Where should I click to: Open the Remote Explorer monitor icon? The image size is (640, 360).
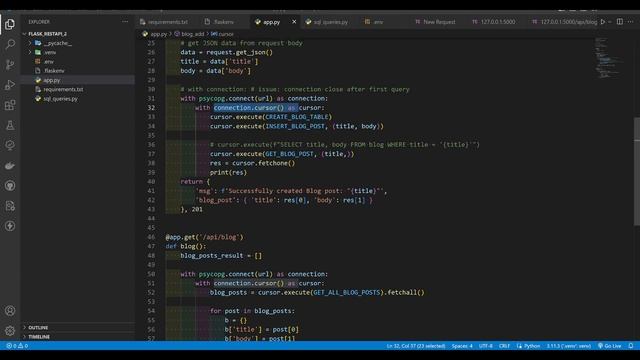pyautogui.click(x=10, y=145)
